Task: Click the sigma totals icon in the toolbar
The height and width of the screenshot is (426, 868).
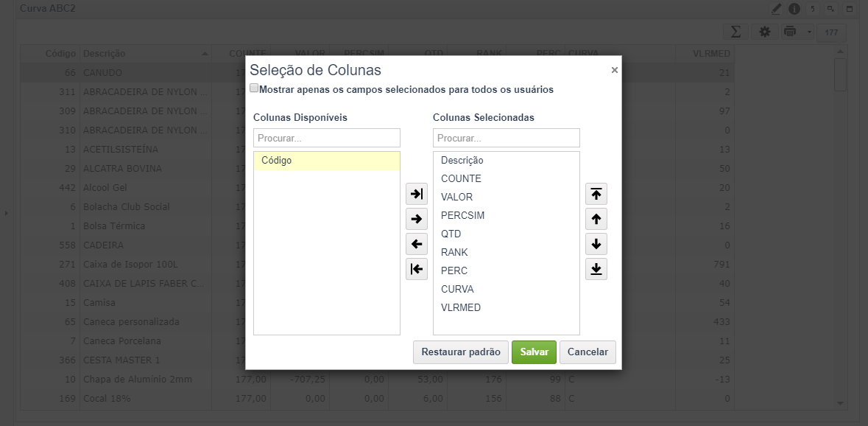Action: click(735, 32)
